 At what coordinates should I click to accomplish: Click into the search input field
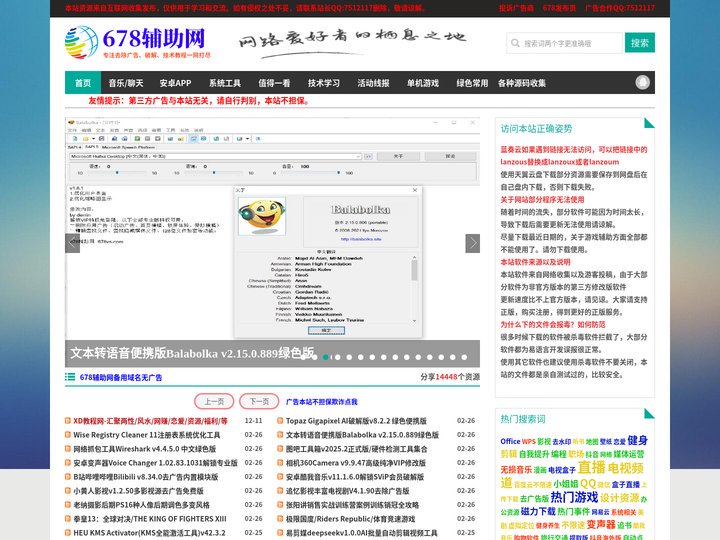click(x=565, y=43)
